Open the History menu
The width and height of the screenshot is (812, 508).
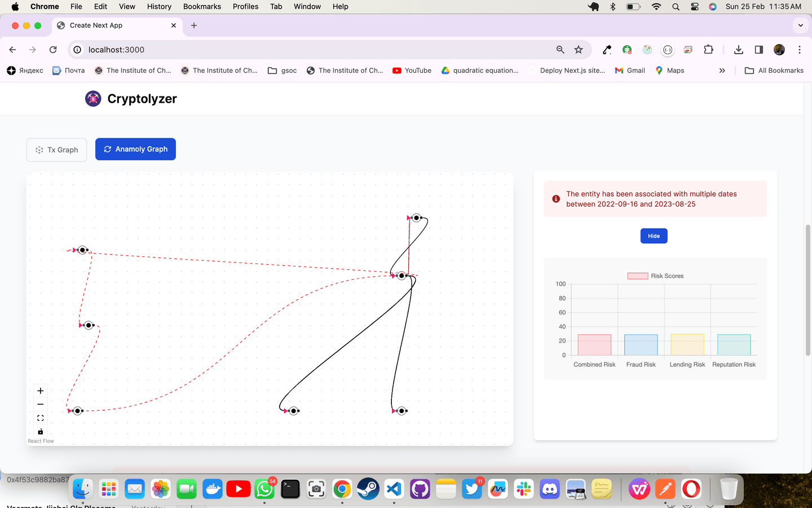(159, 6)
